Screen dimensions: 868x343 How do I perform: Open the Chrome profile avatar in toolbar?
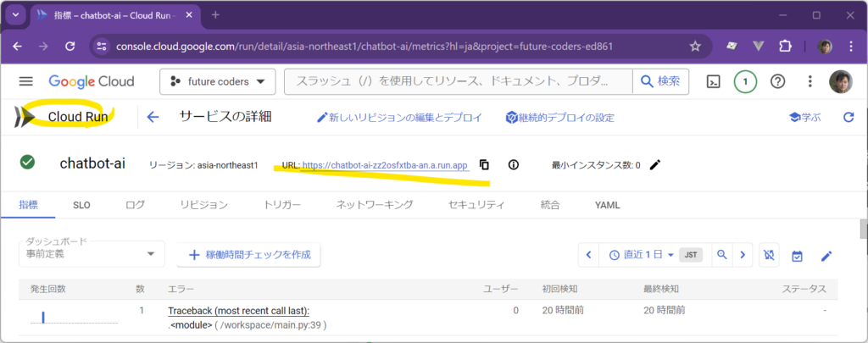tap(824, 47)
